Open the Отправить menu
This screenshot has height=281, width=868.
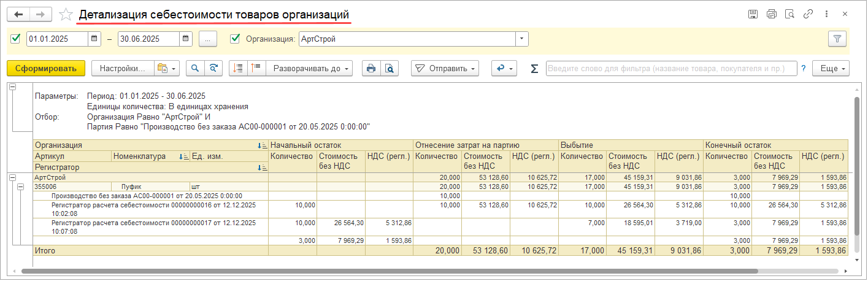click(445, 69)
